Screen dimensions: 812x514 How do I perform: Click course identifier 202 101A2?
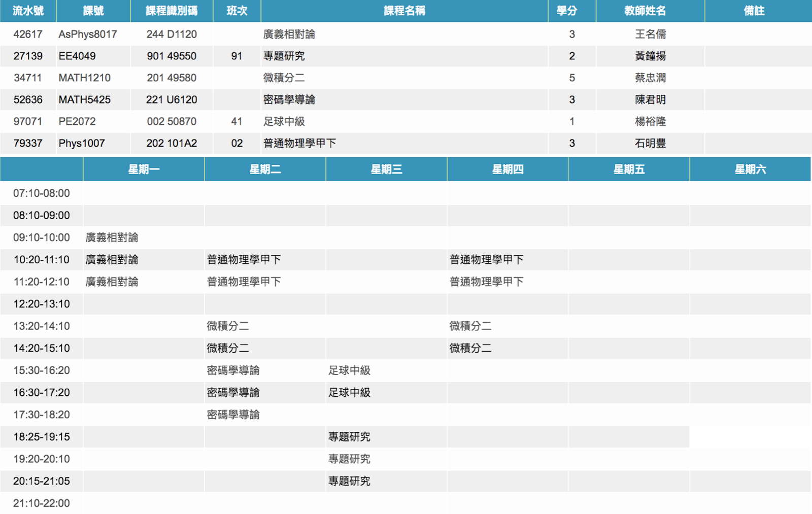tap(172, 143)
